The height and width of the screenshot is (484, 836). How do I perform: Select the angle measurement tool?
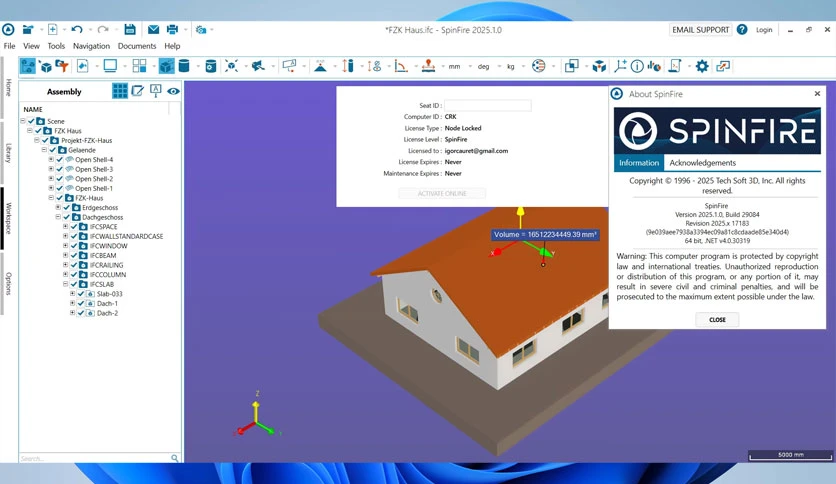pos(401,66)
